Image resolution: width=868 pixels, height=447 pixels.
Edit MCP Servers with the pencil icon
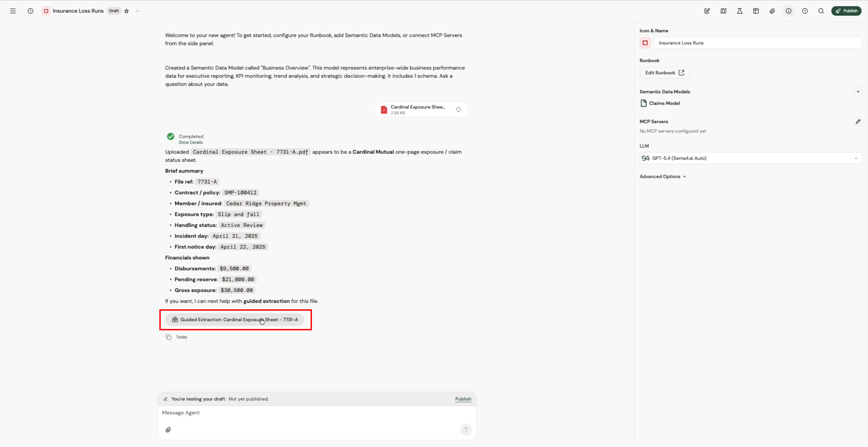858,121
